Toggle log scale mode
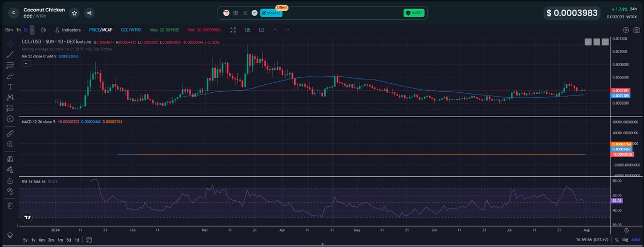644x247 pixels. 624,239
